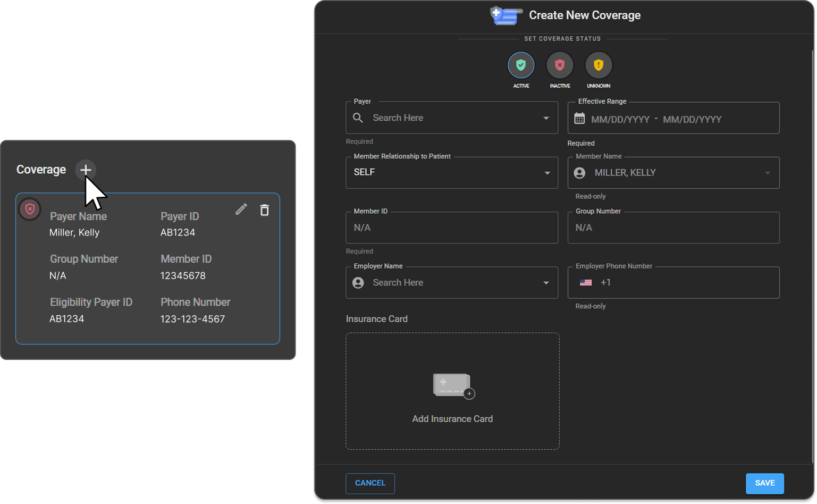This screenshot has height=504, width=817.
Task: Open the Effective Range calendar icon
Action: 579,119
